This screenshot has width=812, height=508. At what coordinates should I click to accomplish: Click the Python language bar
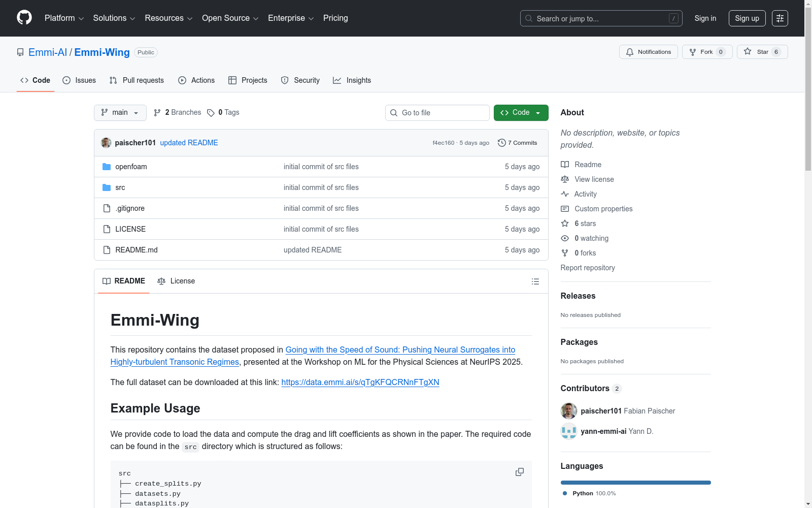coord(636,483)
